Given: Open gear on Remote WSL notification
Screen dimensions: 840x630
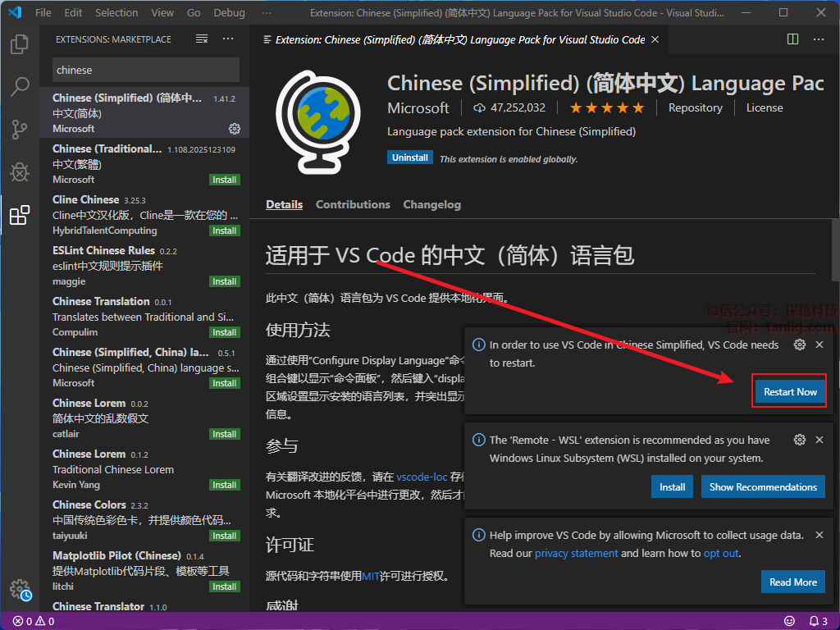Looking at the screenshot, I should 799,440.
